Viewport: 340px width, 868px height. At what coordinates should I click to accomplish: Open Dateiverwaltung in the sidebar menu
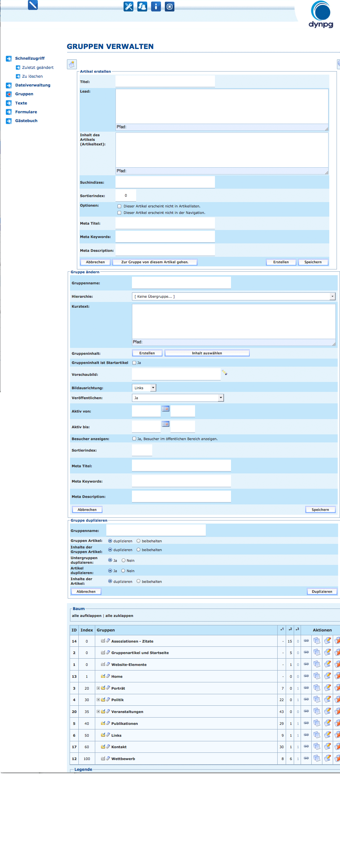[x=33, y=85]
